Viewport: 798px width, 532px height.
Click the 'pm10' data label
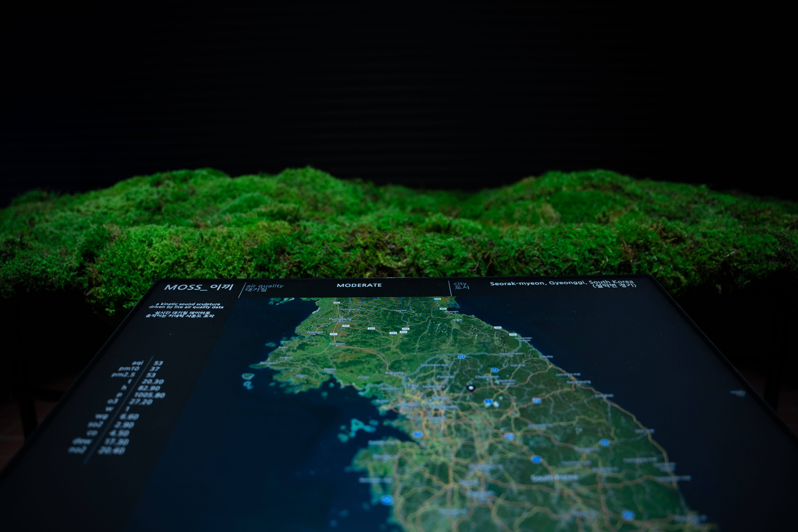129,368
